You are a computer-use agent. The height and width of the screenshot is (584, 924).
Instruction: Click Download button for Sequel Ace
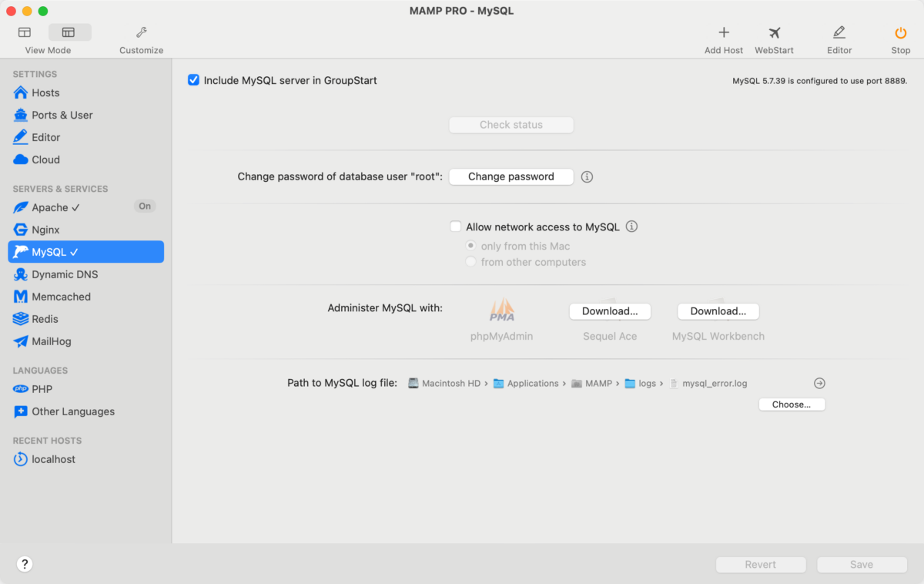610,311
